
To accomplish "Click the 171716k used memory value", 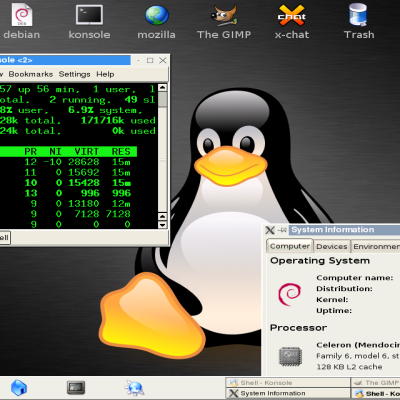I will tap(118, 120).
